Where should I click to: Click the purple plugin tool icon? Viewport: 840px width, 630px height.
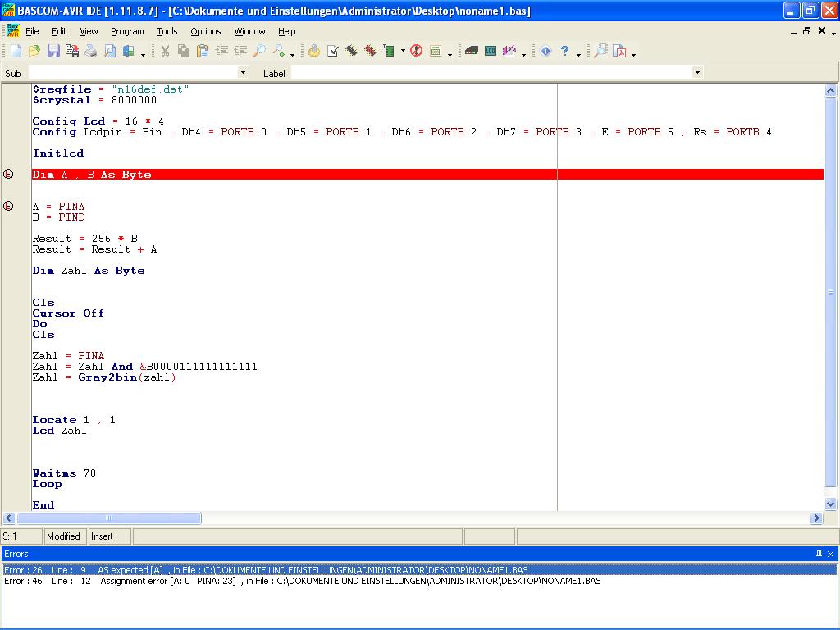click(x=509, y=51)
